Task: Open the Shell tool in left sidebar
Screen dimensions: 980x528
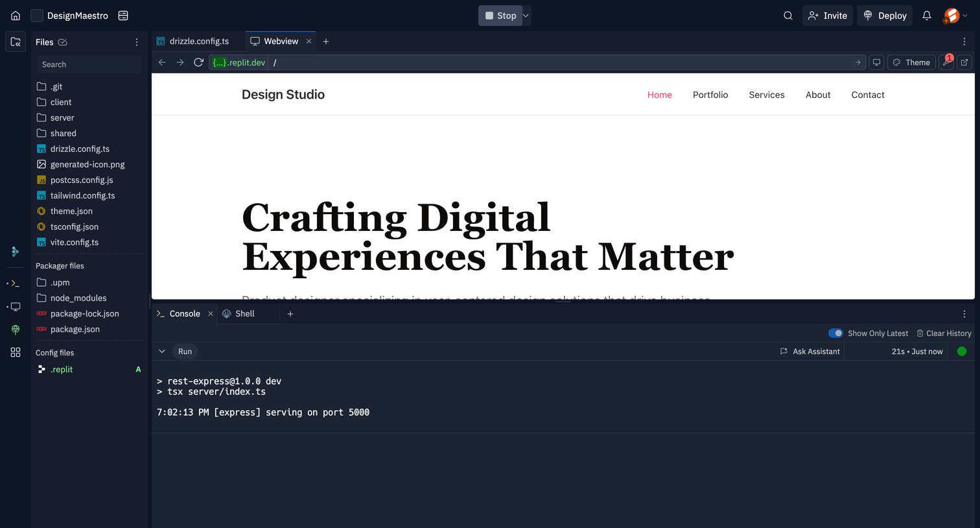Action: (16, 283)
